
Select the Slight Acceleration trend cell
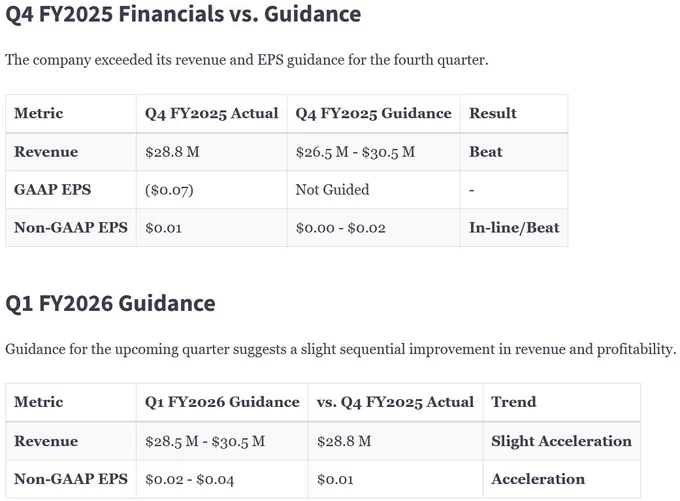click(562, 441)
